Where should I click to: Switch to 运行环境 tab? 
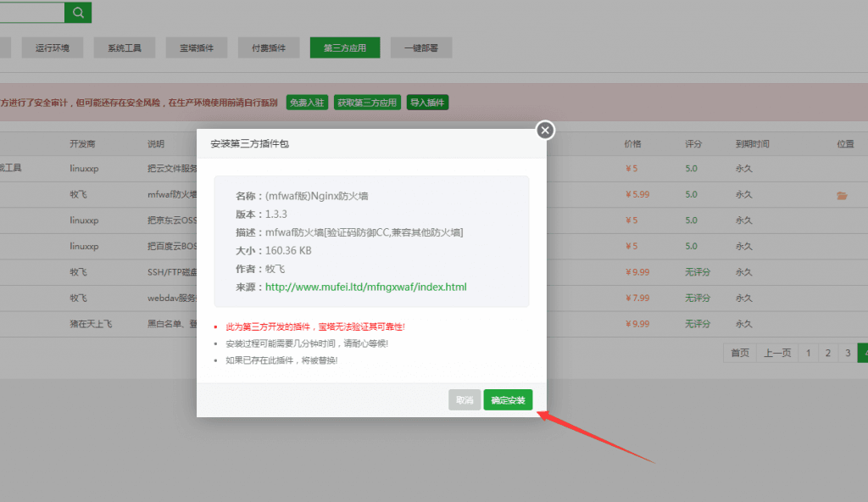point(52,48)
